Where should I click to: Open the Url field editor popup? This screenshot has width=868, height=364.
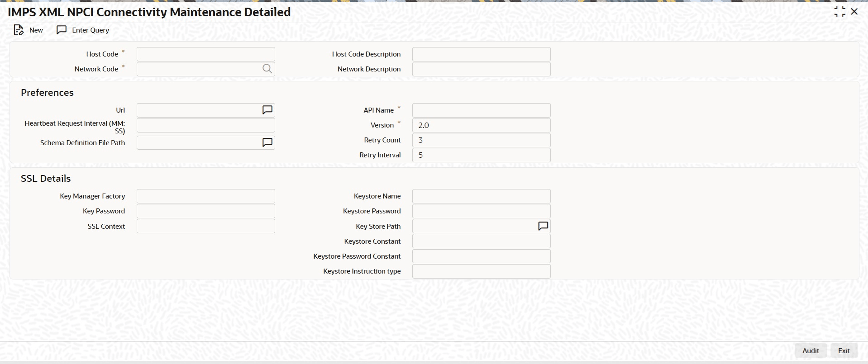coord(267,110)
